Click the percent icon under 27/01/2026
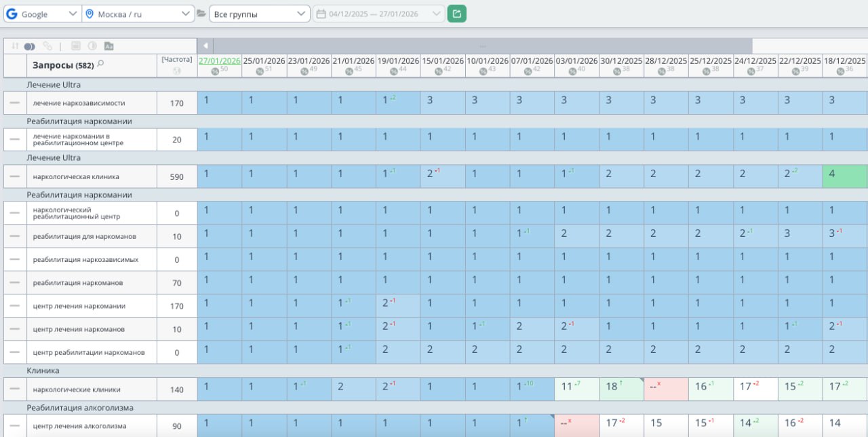This screenshot has height=437, width=868. point(215,71)
